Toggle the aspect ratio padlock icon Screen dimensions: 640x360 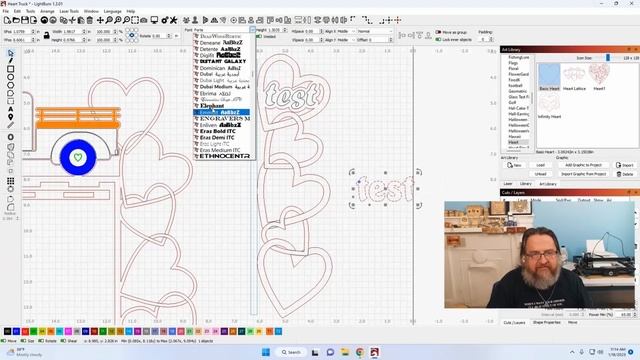tap(47, 36)
